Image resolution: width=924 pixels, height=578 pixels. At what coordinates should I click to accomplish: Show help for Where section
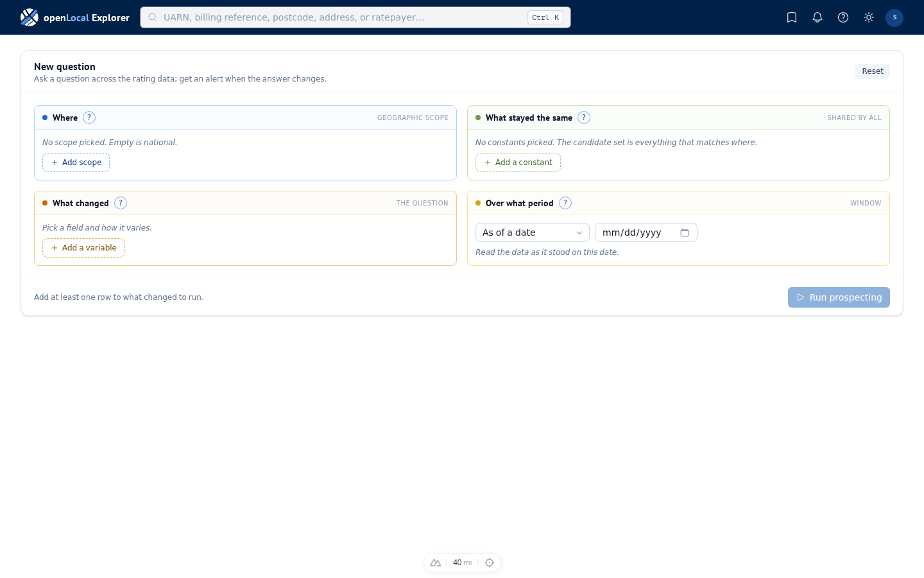tap(89, 118)
